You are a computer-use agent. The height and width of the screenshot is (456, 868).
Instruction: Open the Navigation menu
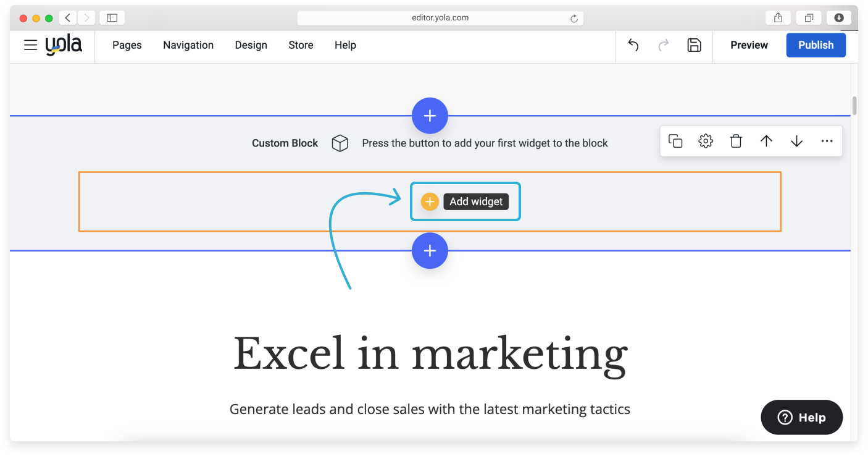[188, 45]
